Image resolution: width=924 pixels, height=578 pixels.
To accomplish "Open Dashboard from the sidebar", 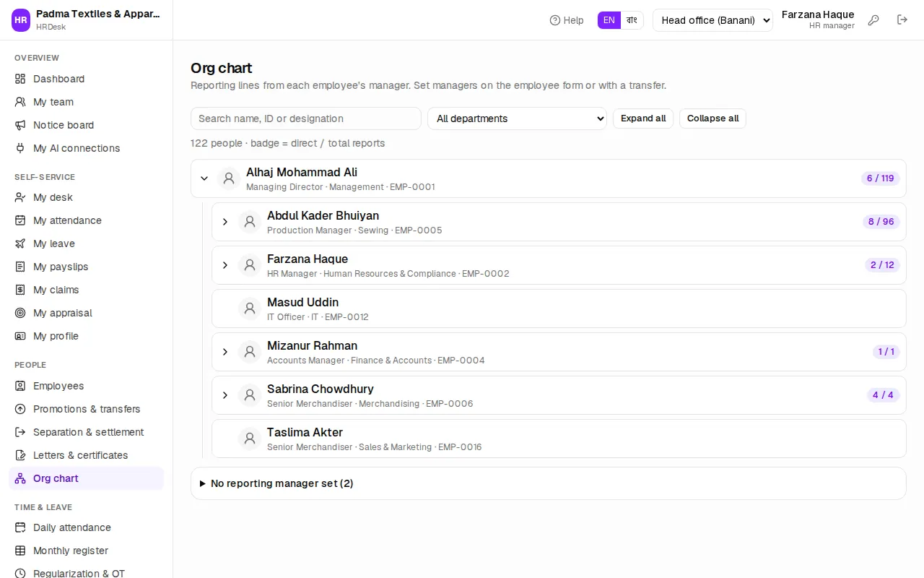I will (x=87, y=79).
